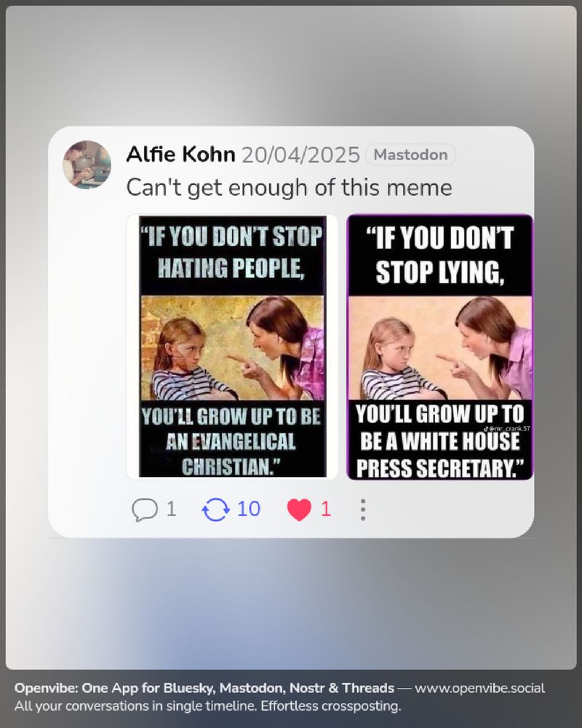Open Alfie Kohn's round profile avatar
Viewport: 582px width, 728px height.
pos(87,165)
